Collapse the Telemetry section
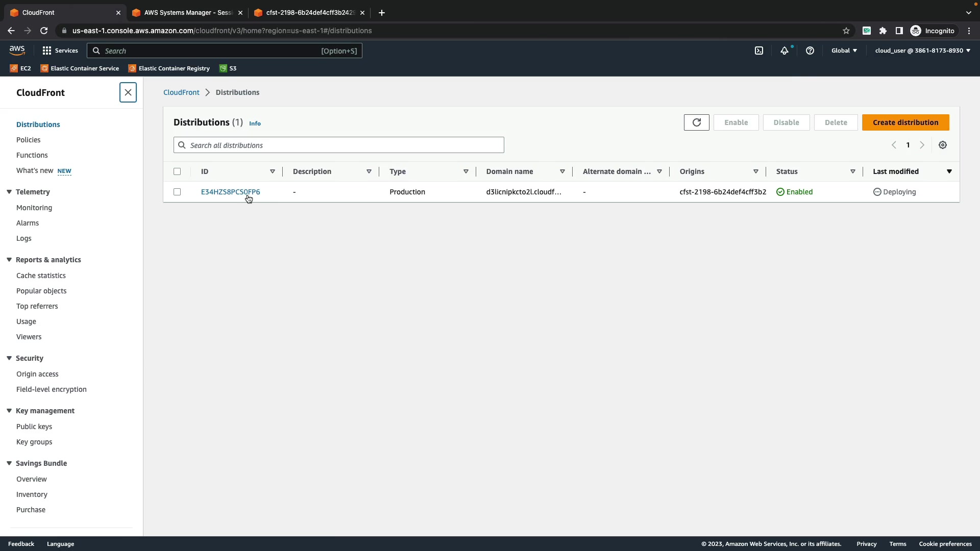Viewport: 980px width, 551px height. pyautogui.click(x=9, y=192)
